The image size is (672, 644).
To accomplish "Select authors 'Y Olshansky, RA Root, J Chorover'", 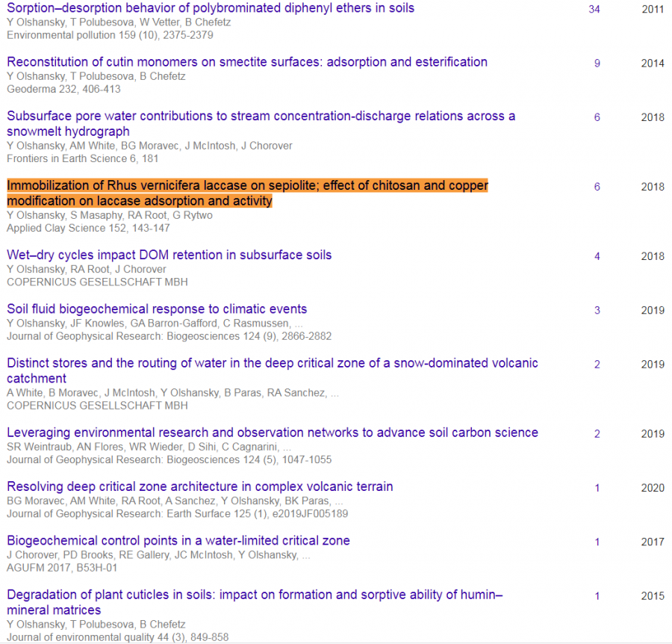I will (x=86, y=269).
